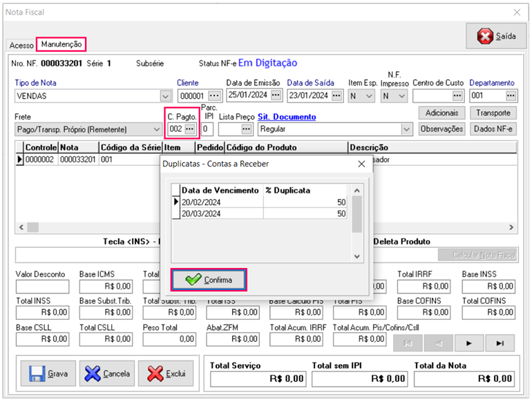Click the Valor Desconto input field
The image size is (532, 402).
42,287
